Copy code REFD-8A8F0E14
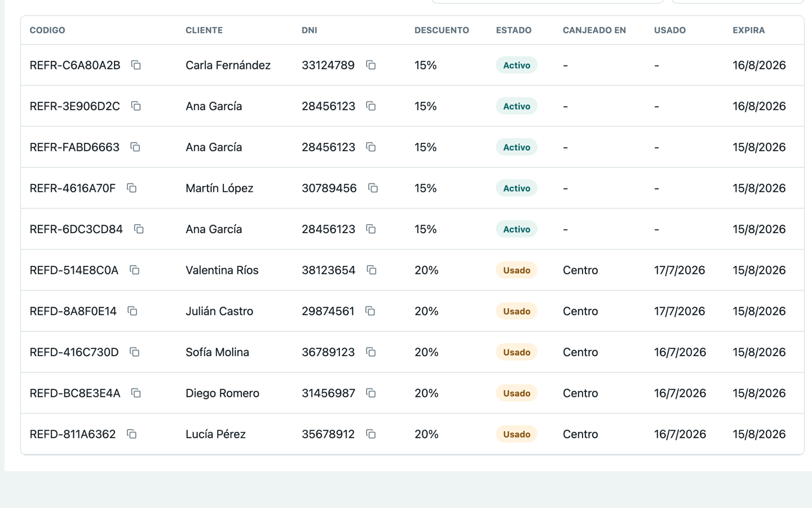Viewport: 812px width, 508px height. tap(133, 311)
